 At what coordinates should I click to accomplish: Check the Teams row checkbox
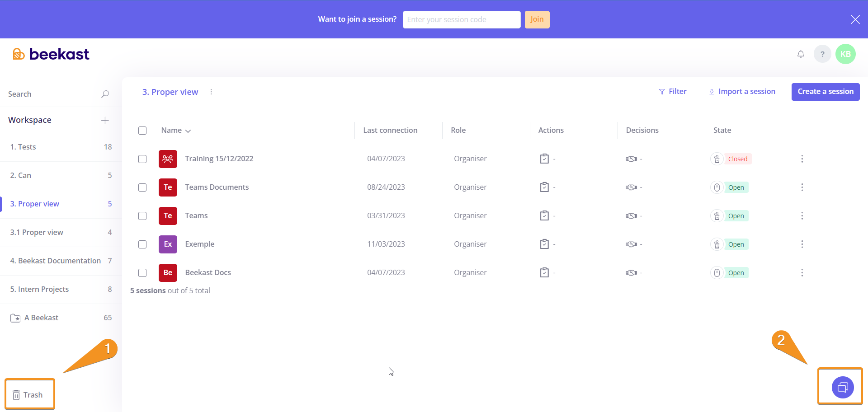[142, 216]
